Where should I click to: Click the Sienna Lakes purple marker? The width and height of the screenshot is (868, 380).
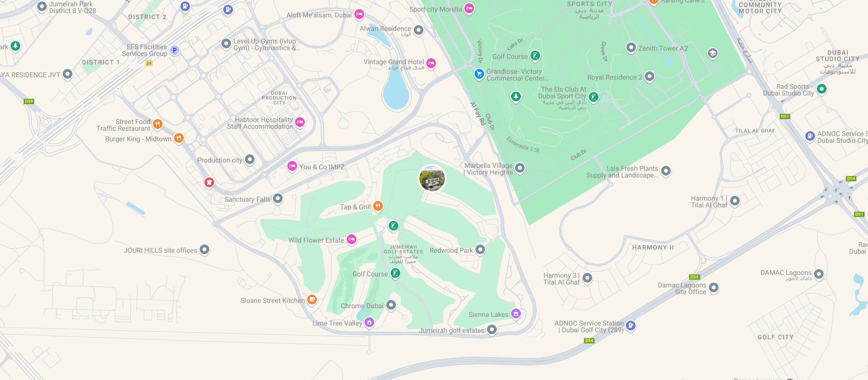tap(516, 314)
